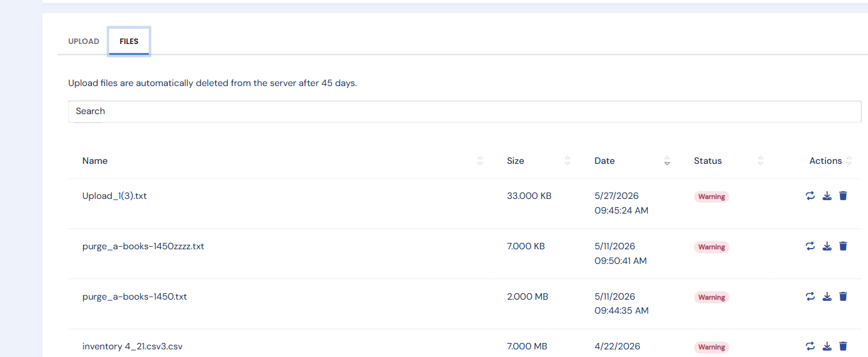
Task: Sort the table by Date column
Action: coord(667,161)
